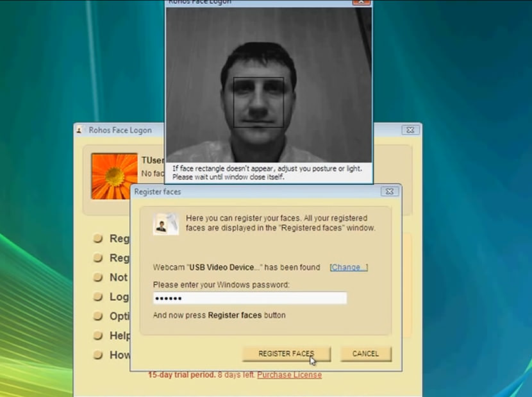Select the first 'Reg' menu item bullet

pos(98,239)
